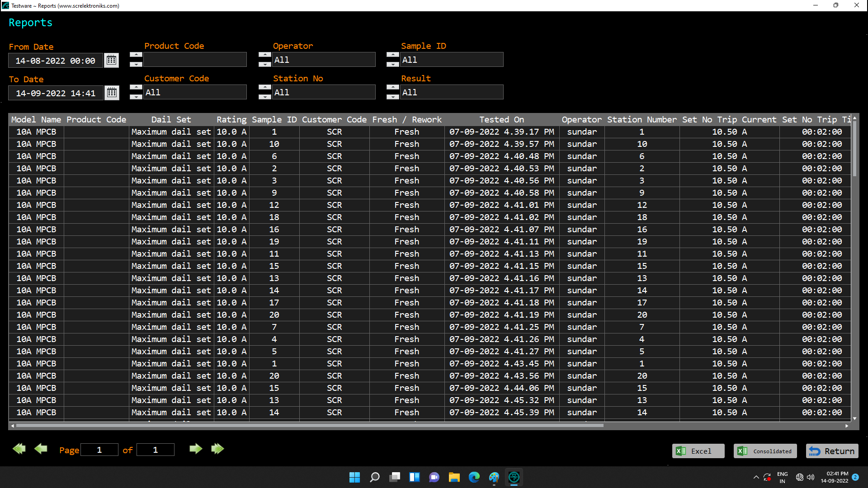Image resolution: width=868 pixels, height=488 pixels.
Task: Click the Return button
Action: click(x=832, y=451)
